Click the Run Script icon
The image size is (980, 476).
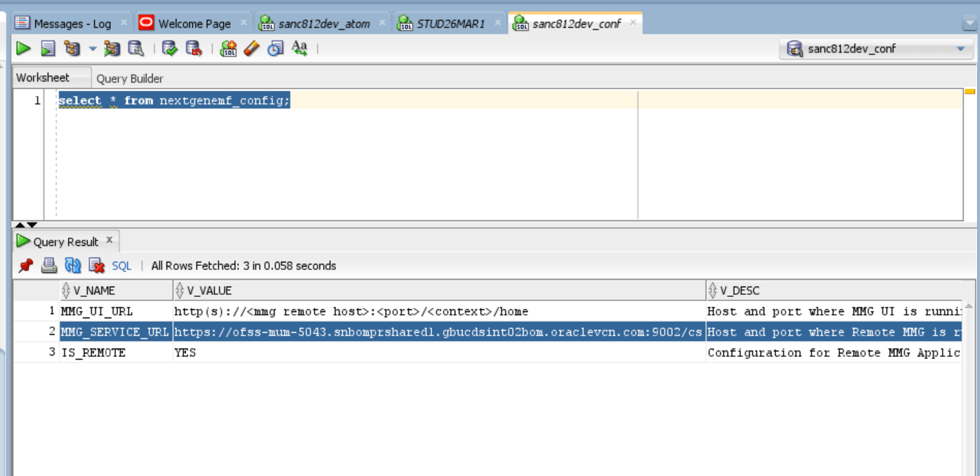pos(49,48)
